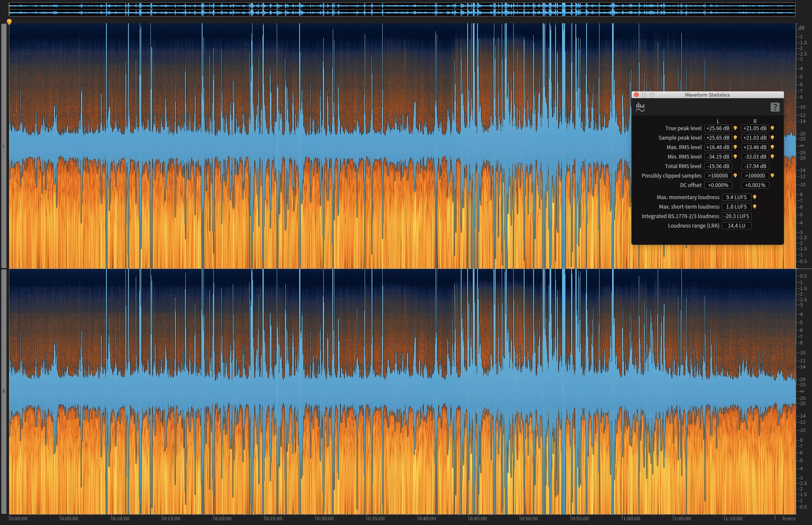Viewport: 812px width, 525px height.
Task: Click the 1:10:00 mark on the time ruler
Action: pyautogui.click(x=734, y=519)
